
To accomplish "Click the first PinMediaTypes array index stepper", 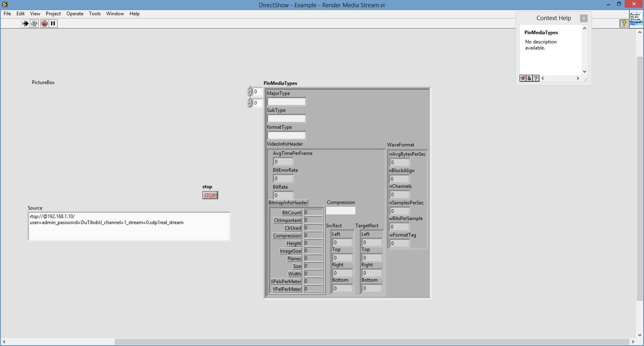I will (x=250, y=91).
